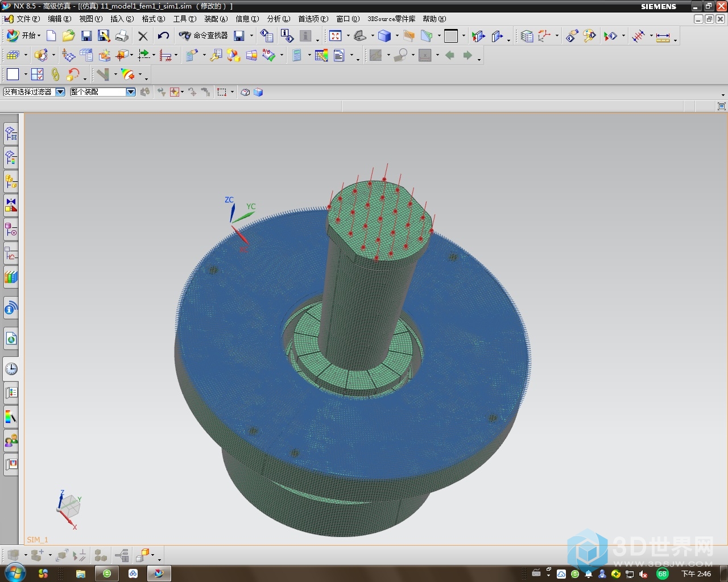The width and height of the screenshot is (728, 582).
Task: Expand the dropdown arrow beside the blue cube rendering icon
Action: tap(397, 36)
